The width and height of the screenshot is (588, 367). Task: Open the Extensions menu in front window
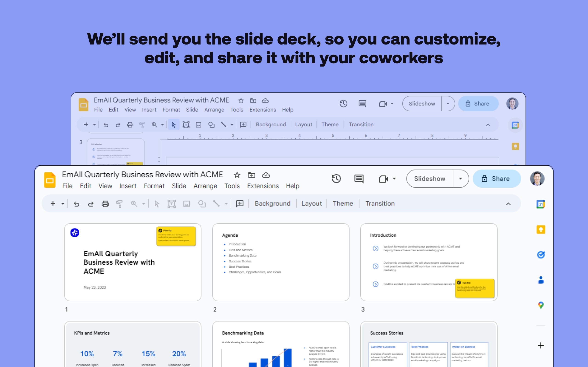pos(263,186)
